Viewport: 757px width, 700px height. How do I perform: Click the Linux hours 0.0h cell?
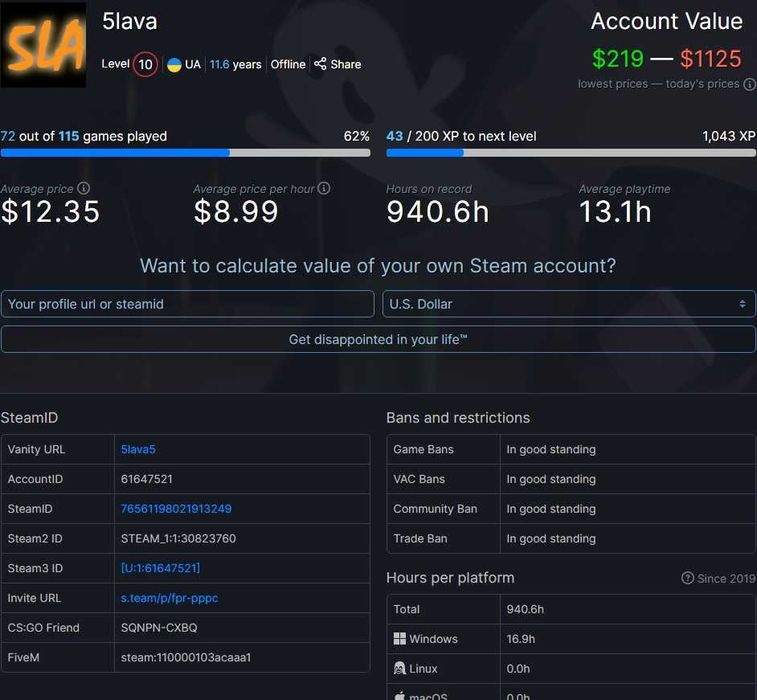click(x=628, y=669)
